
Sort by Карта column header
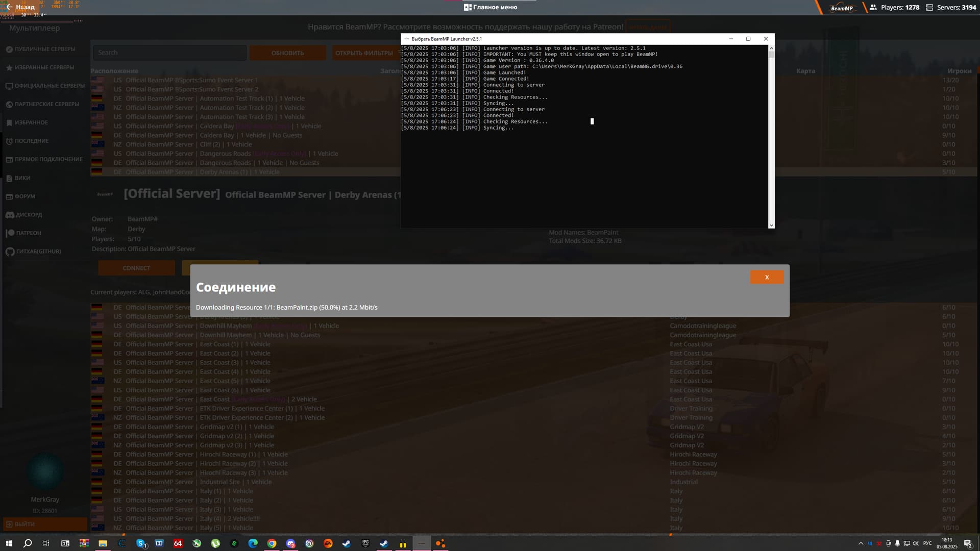[x=805, y=71]
